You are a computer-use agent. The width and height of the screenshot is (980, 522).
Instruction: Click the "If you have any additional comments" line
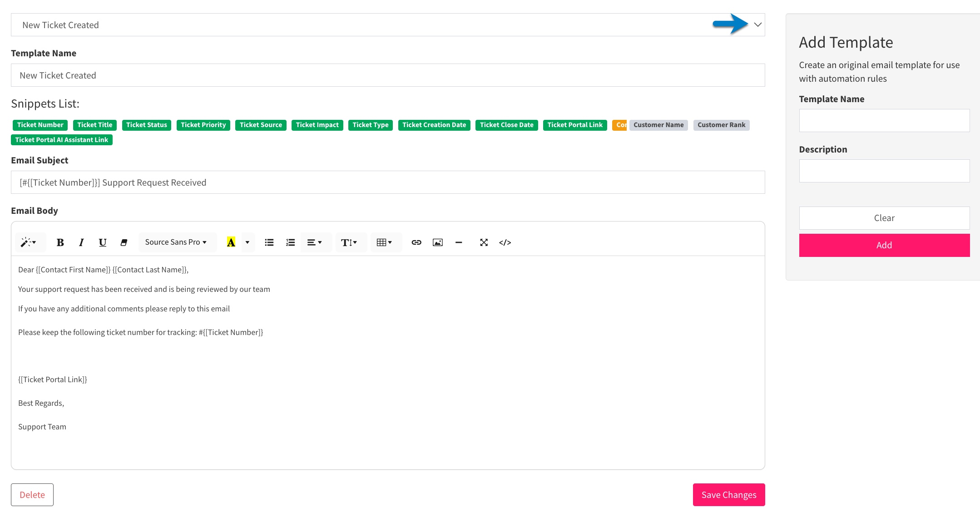tap(124, 309)
